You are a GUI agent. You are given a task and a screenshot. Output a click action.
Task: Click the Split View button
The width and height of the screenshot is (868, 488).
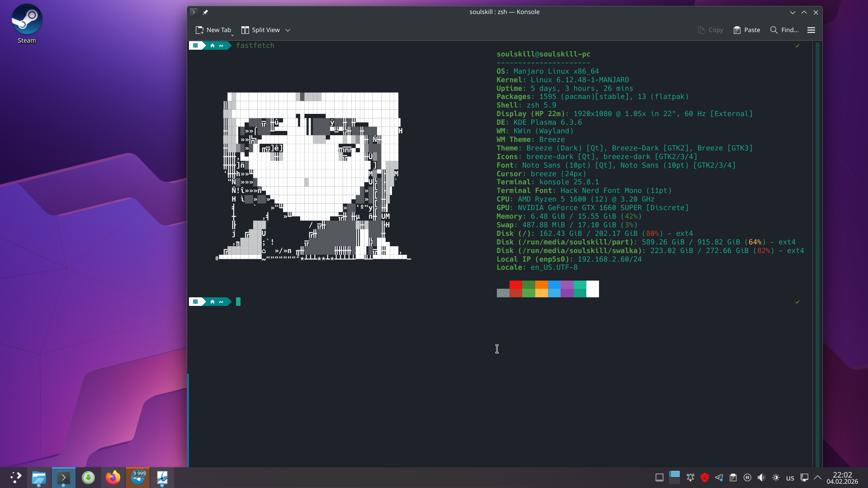coord(260,30)
